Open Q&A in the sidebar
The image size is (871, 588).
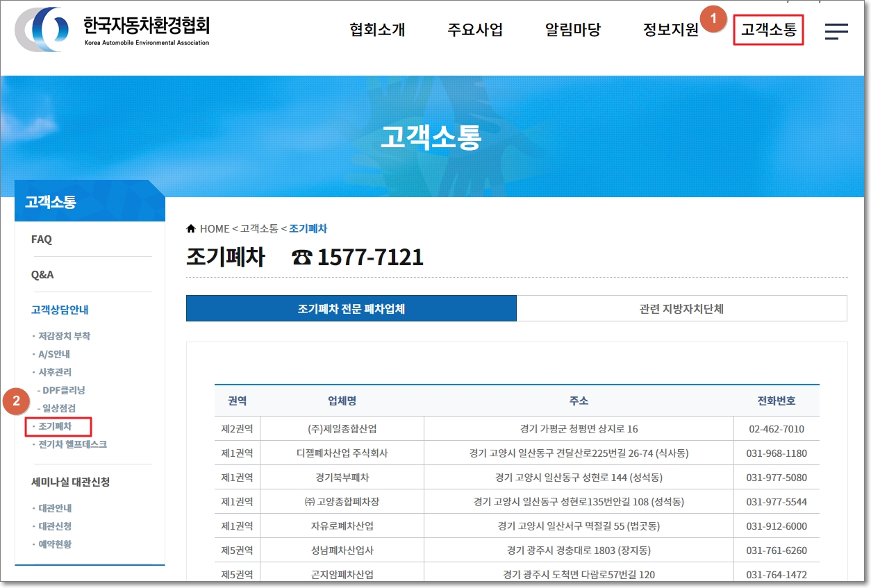pyautogui.click(x=42, y=274)
